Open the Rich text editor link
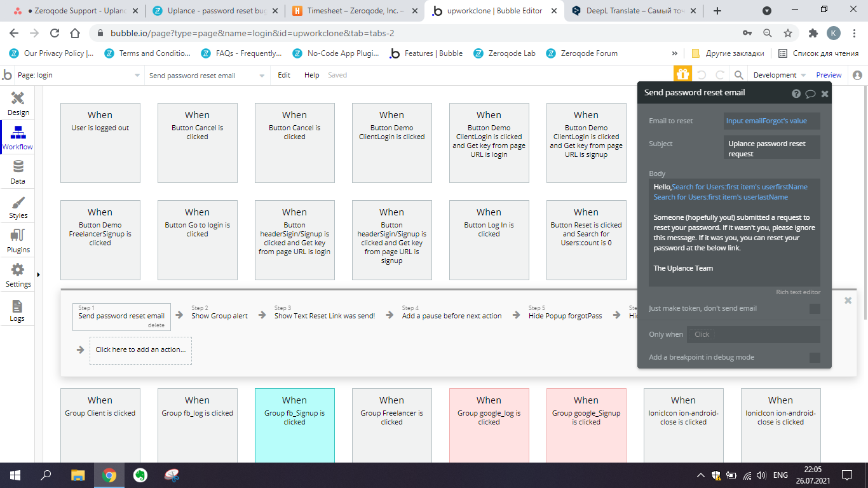Screen dimensions: 868x488 [x=798, y=292]
